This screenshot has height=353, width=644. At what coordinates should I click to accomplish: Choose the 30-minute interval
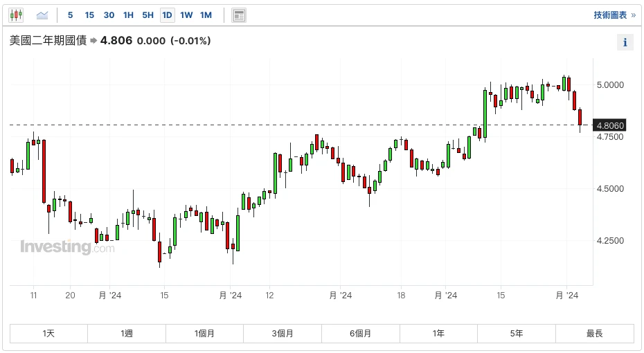(109, 15)
